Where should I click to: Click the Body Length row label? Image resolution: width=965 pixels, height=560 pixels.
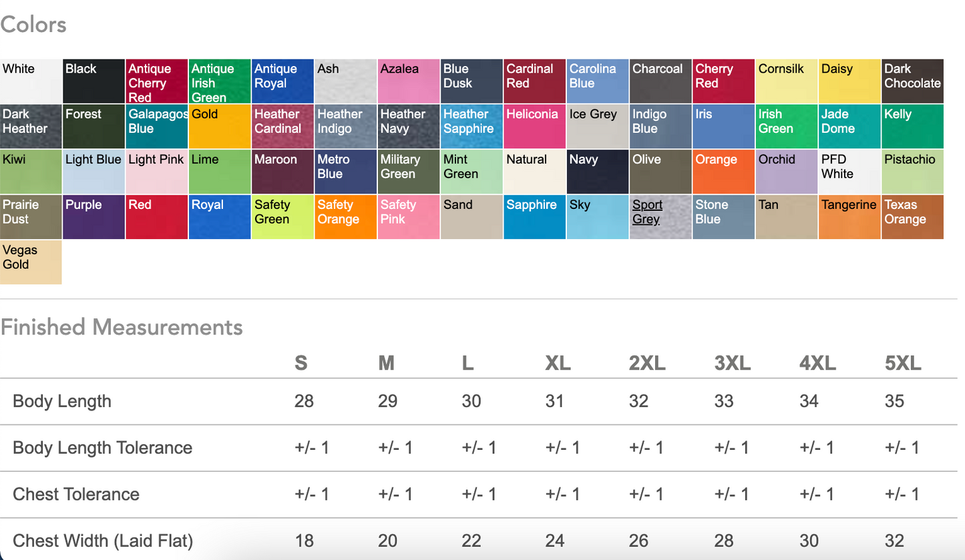click(62, 401)
